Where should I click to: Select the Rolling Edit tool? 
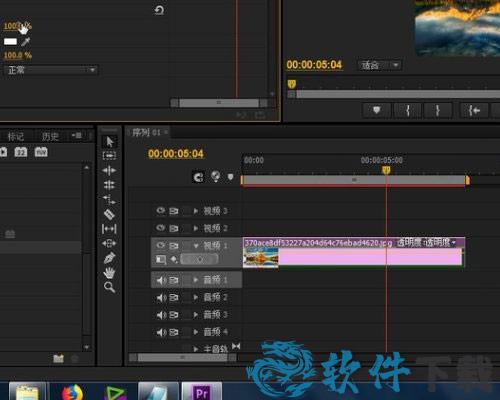[x=109, y=185]
